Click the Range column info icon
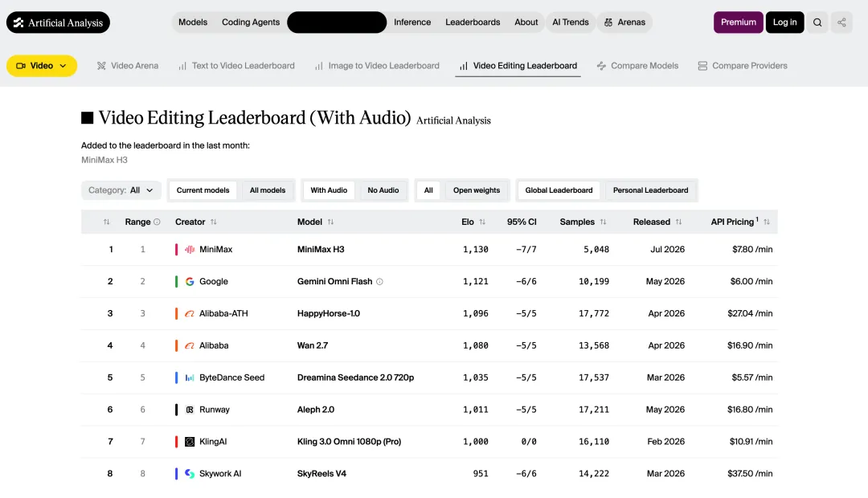Screen dimensions: 868x498 coord(158,222)
